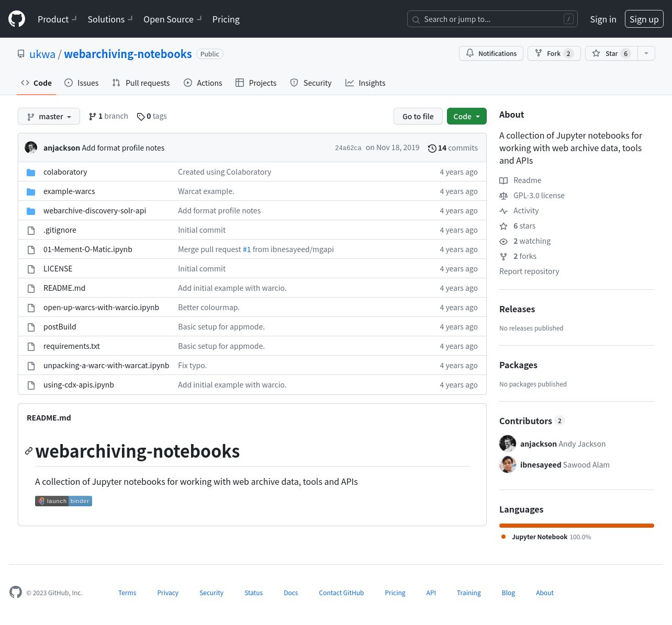Click the forks icon in About
The width and height of the screenshot is (672, 625).
[503, 256]
